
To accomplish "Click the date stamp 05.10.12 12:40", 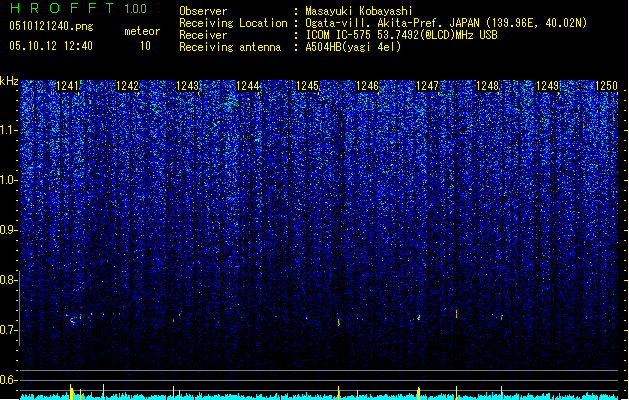I will (x=51, y=46).
